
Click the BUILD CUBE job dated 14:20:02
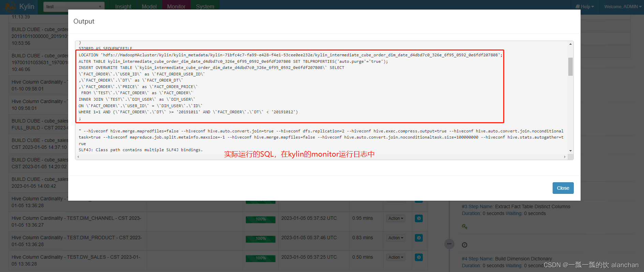(x=40, y=163)
